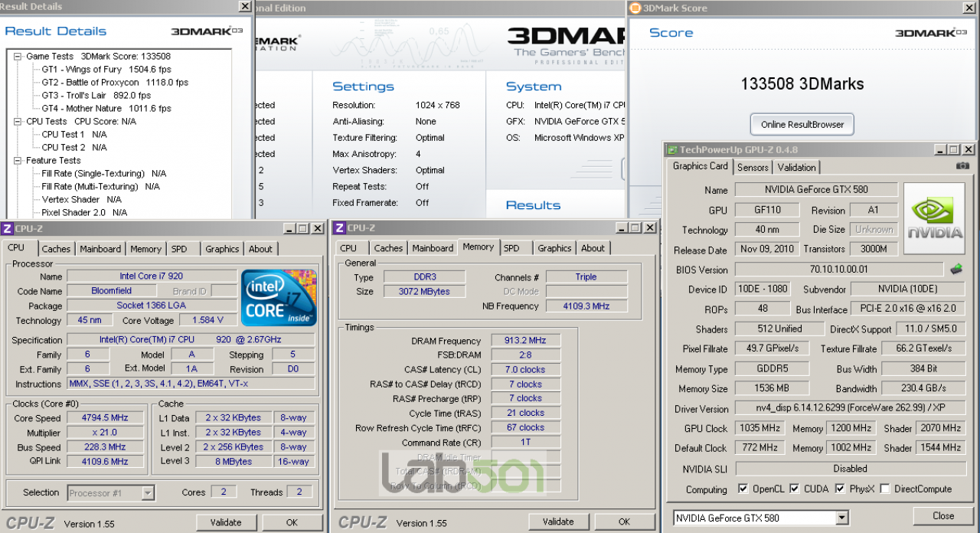Select Fill Rate (Multi-Texturing) row

[x=100, y=187]
